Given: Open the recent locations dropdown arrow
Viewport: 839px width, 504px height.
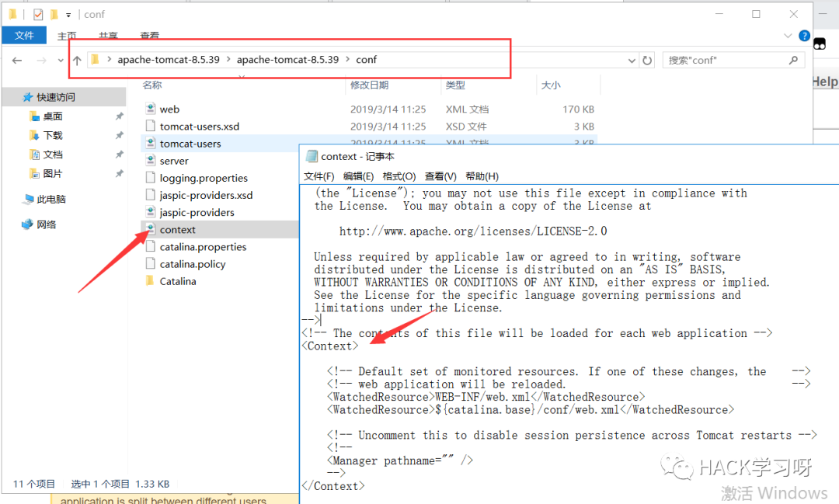Looking at the screenshot, I should (x=61, y=61).
